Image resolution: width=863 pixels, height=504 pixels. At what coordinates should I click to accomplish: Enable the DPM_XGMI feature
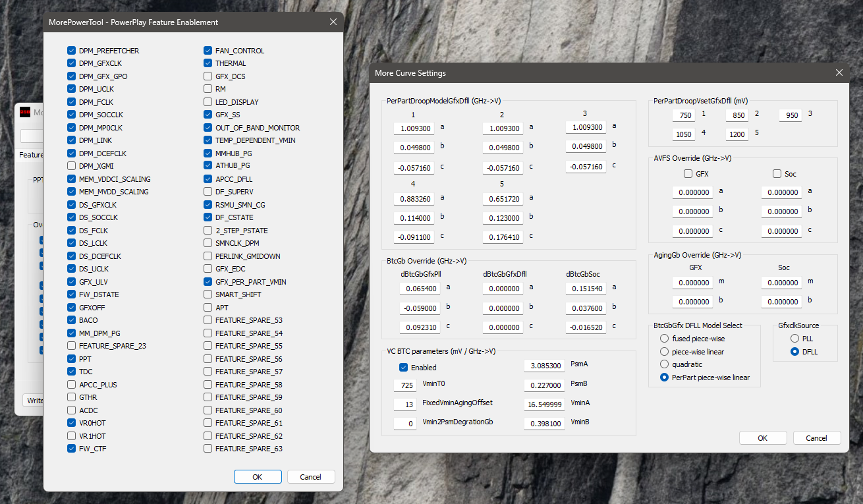(71, 166)
